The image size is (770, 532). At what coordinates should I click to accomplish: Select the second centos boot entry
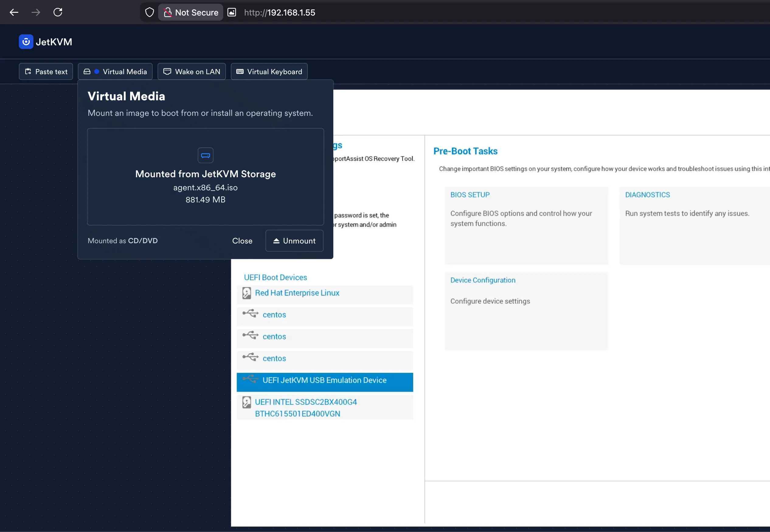coord(325,338)
